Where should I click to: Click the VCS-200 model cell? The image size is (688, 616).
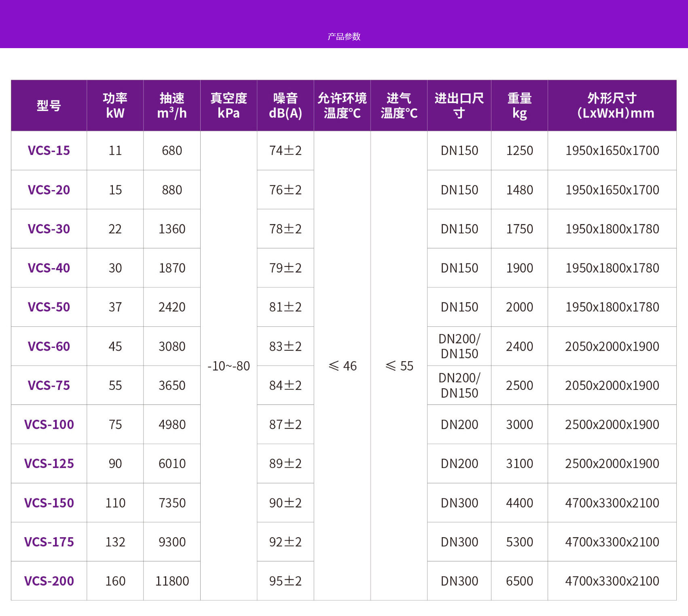coord(49,581)
